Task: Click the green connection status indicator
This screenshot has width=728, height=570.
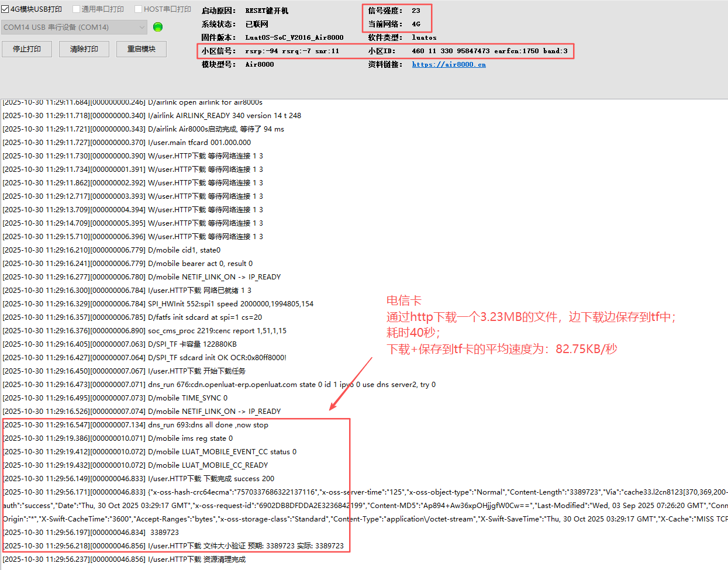Action: (x=157, y=27)
